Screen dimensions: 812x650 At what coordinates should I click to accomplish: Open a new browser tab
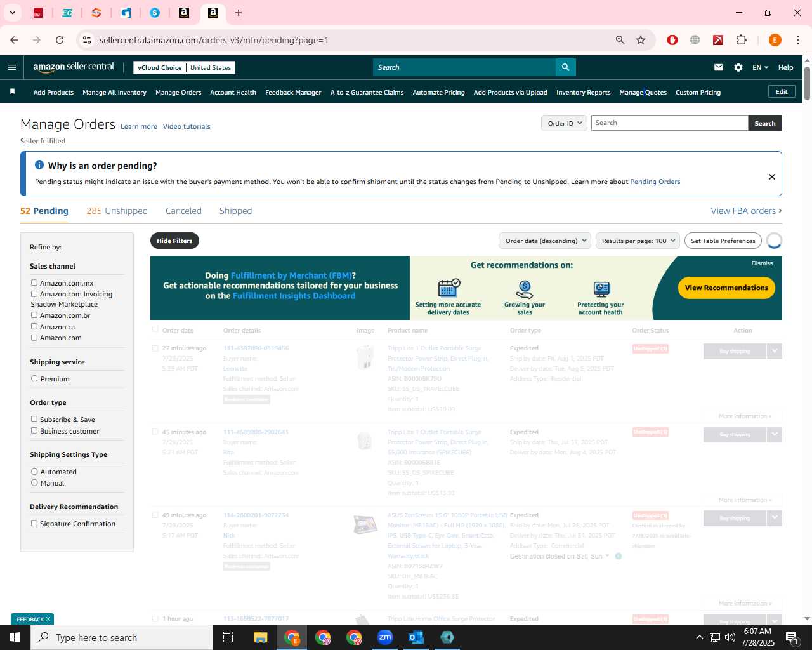[x=239, y=13]
